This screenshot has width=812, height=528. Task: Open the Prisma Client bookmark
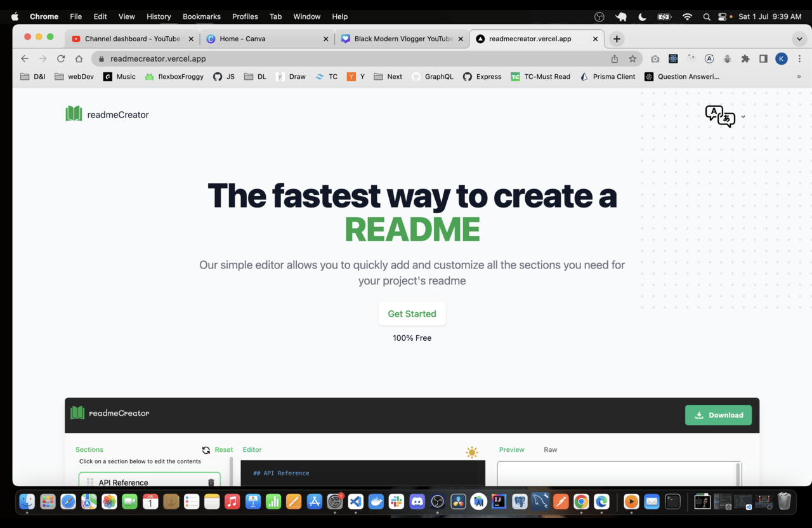pyautogui.click(x=607, y=77)
